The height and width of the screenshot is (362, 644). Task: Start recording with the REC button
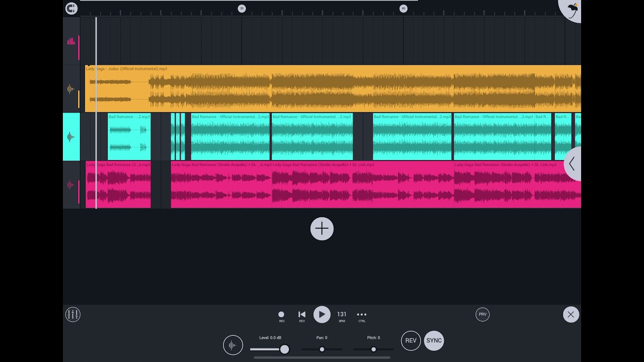click(281, 316)
